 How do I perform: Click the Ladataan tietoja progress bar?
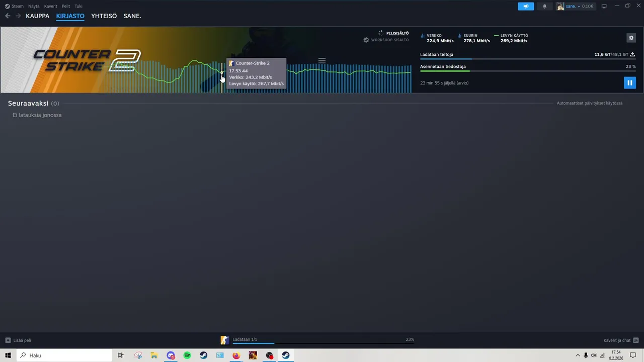pyautogui.click(x=528, y=59)
